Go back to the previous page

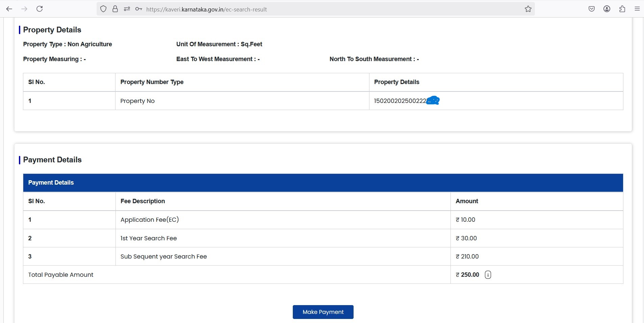(x=9, y=9)
